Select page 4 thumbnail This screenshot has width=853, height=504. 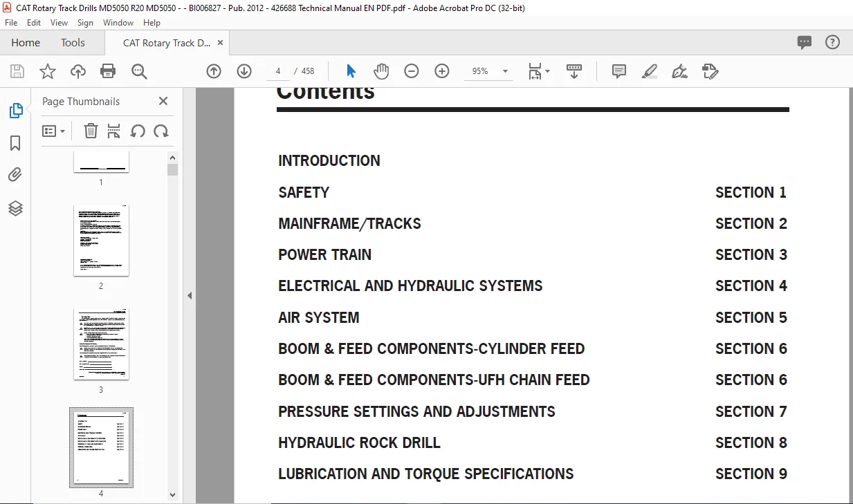tap(101, 447)
